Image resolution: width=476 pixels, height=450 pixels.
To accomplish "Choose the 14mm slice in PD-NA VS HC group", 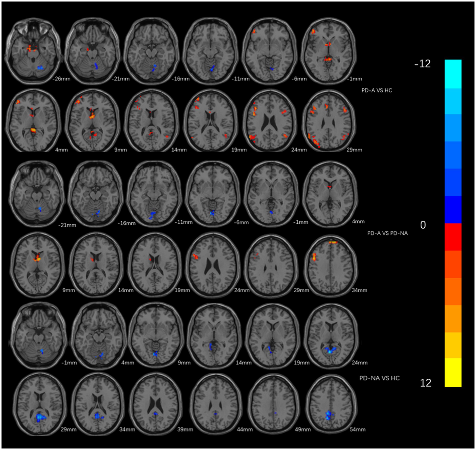I will pos(214,336).
